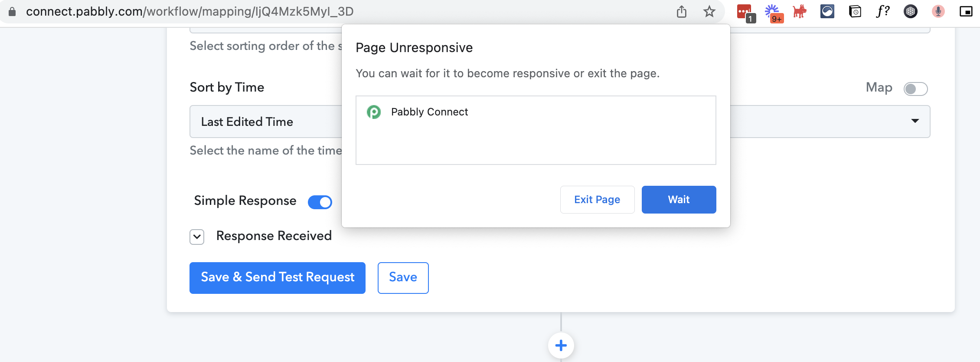Open the red extension with the badge 1
The height and width of the screenshot is (362, 980).
[x=746, y=13]
